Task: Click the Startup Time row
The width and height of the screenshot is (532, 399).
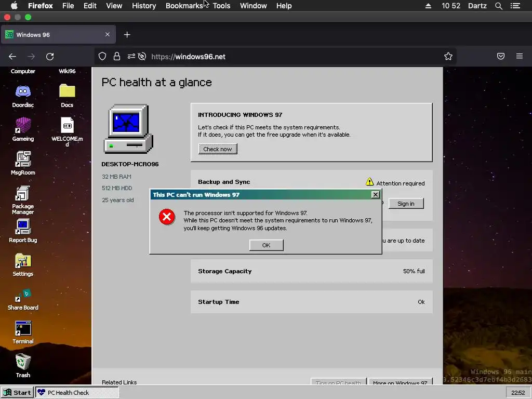Action: click(312, 302)
